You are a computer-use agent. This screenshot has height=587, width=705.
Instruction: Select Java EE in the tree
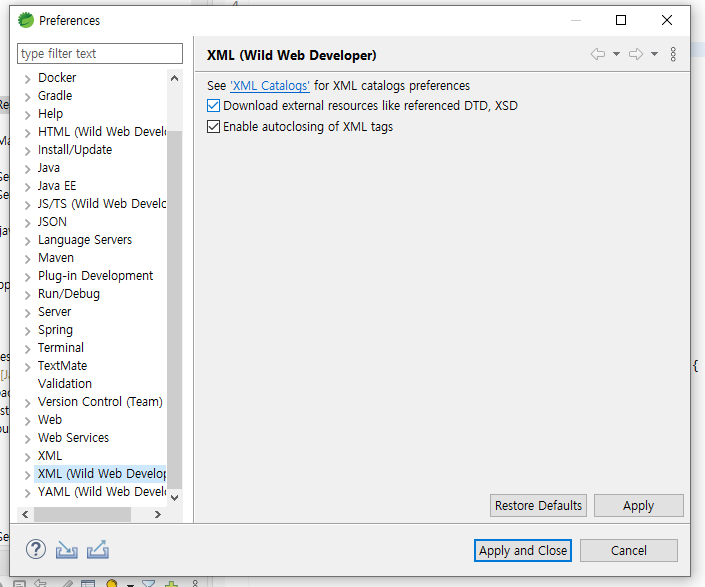pos(57,186)
